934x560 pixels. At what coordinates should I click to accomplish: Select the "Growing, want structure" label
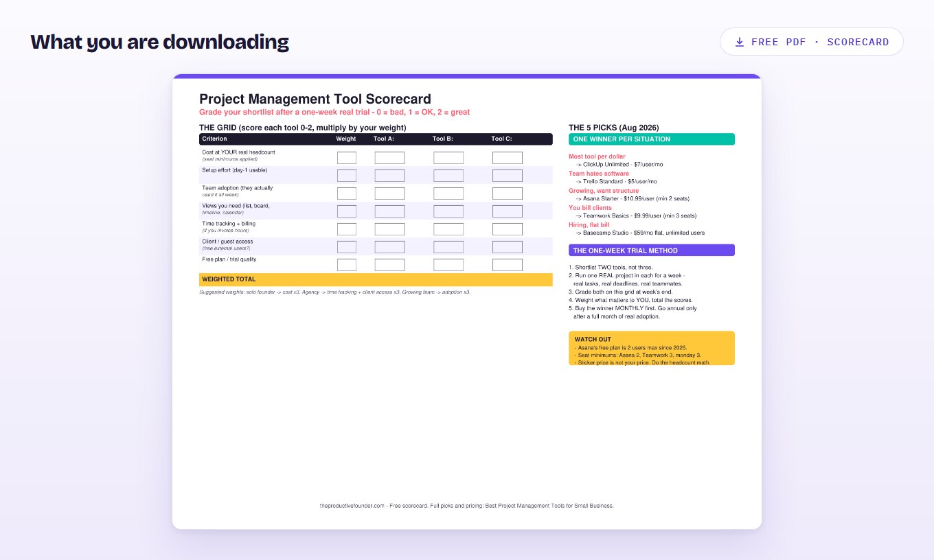click(604, 191)
